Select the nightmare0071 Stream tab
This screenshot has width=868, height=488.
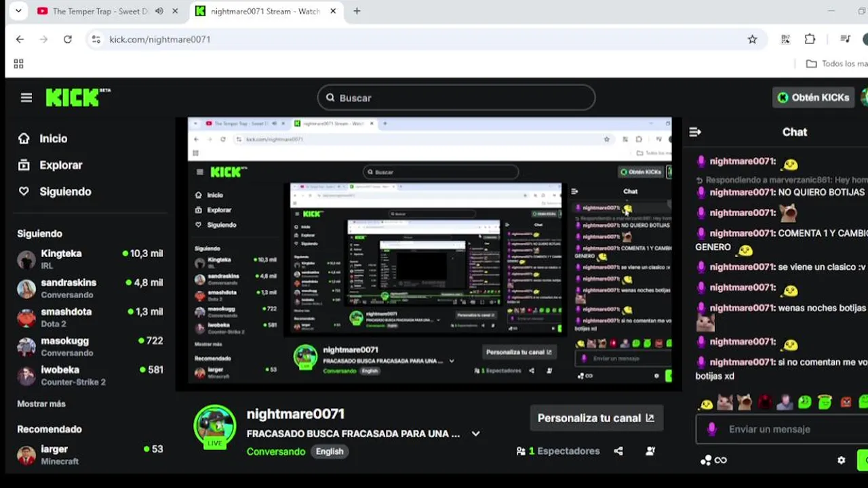[x=265, y=12]
